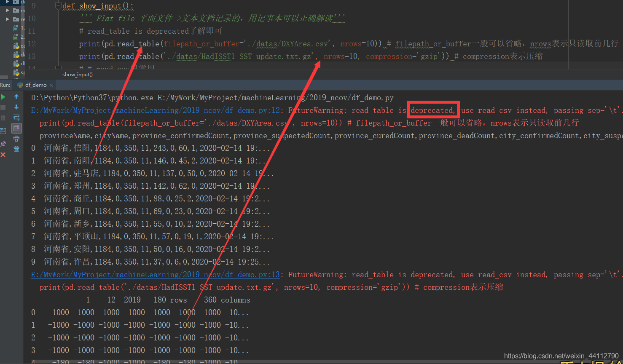Image resolution: width=623 pixels, height=364 pixels.
Task: Clear all console output with trash icon
Action: pyautogui.click(x=16, y=149)
